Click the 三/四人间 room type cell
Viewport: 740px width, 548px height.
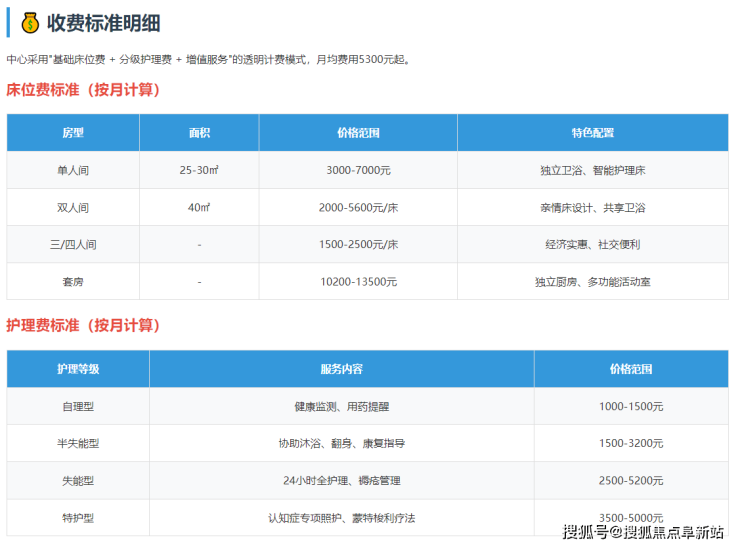pos(73,245)
